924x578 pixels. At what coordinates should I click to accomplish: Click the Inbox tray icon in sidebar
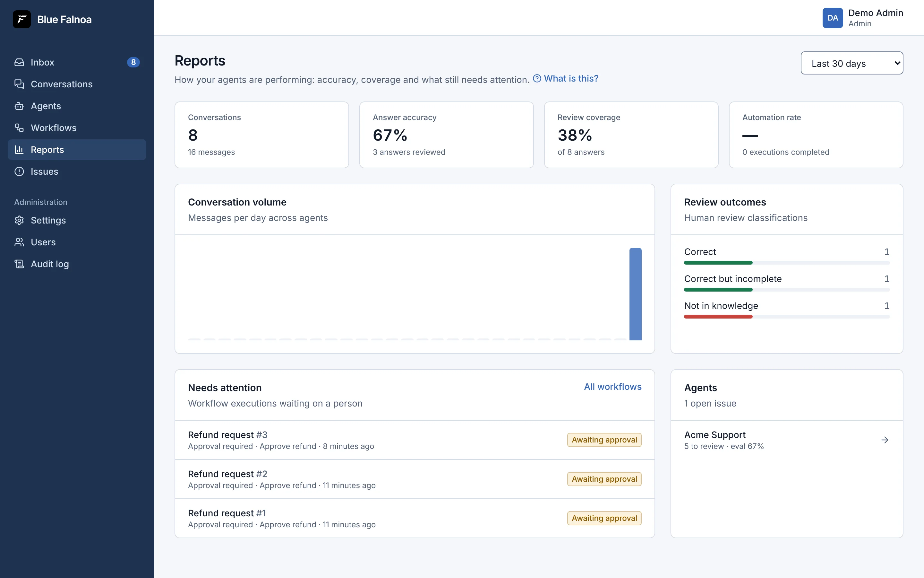19,62
